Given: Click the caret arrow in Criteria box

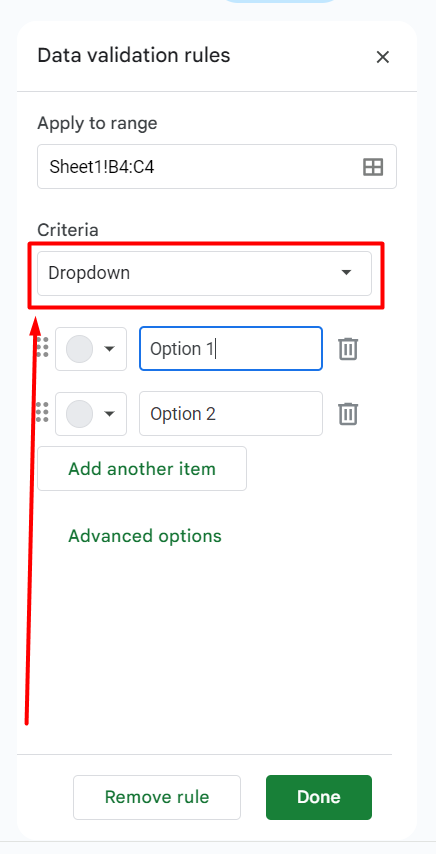Looking at the screenshot, I should coord(346,273).
